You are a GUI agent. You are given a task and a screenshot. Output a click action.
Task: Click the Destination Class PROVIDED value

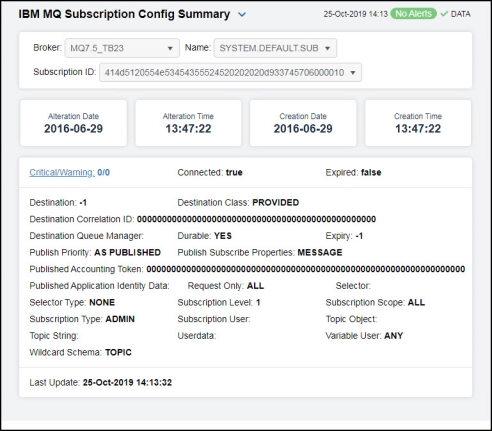click(276, 203)
